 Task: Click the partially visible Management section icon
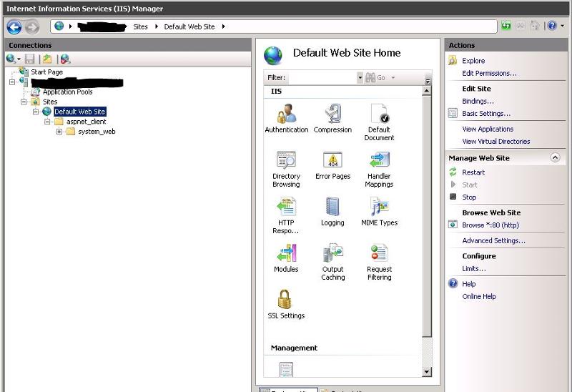(286, 369)
